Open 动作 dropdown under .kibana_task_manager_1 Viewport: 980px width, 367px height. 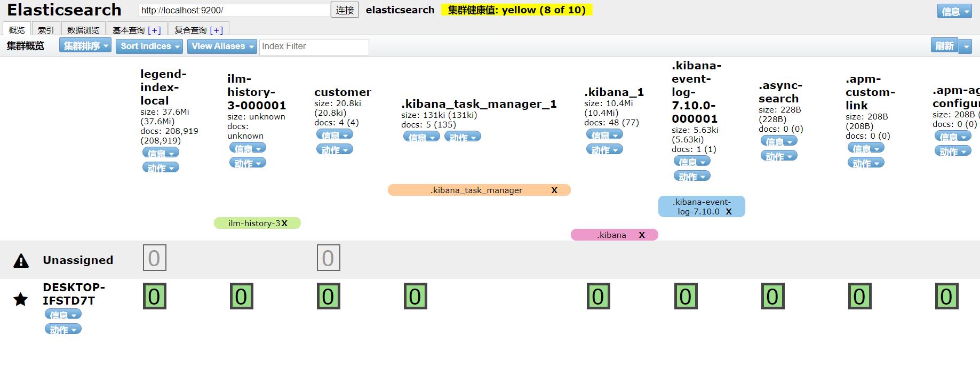point(463,137)
